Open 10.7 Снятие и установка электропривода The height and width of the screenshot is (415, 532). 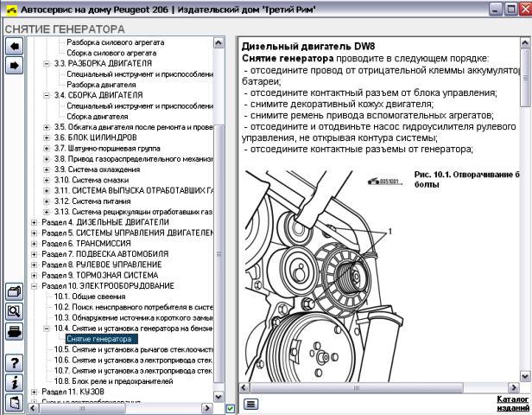[133, 371]
